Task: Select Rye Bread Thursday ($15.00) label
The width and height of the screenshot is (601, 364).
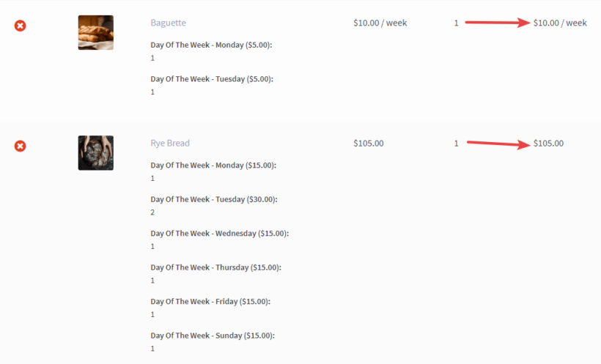Action: pyautogui.click(x=215, y=267)
